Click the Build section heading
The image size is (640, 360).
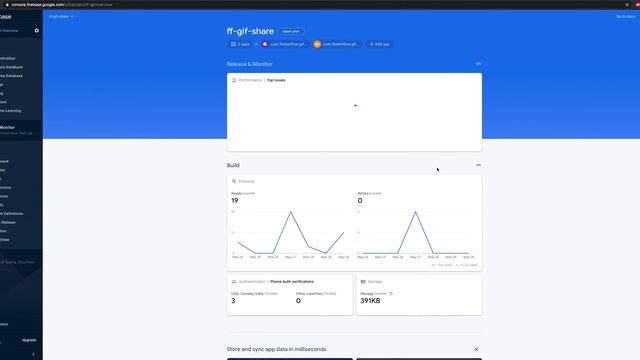click(x=233, y=165)
